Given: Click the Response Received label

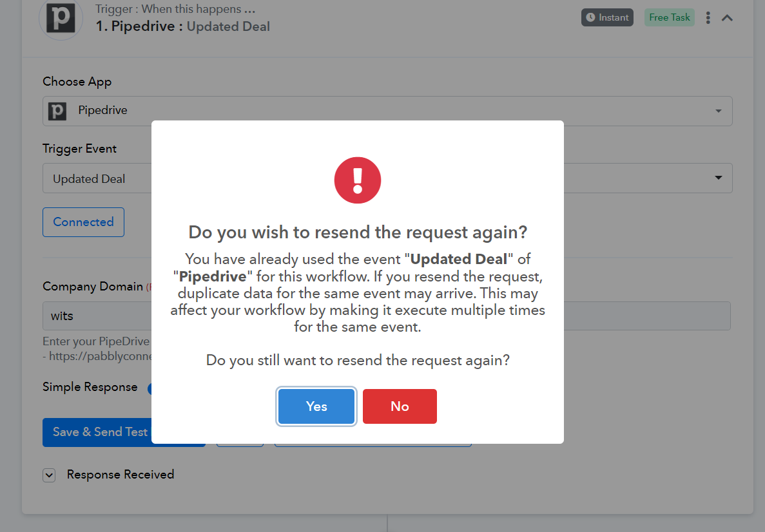Looking at the screenshot, I should [121, 475].
